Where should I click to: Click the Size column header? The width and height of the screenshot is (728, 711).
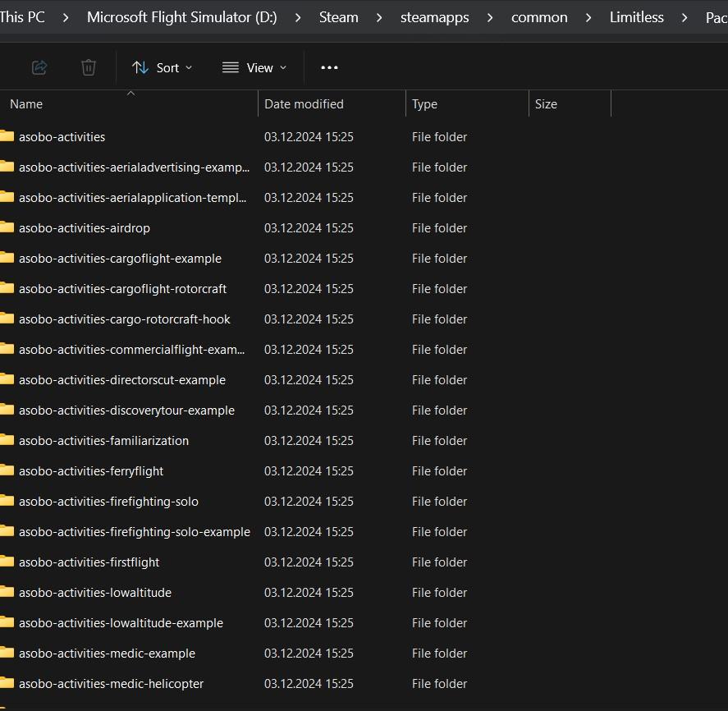pos(546,104)
